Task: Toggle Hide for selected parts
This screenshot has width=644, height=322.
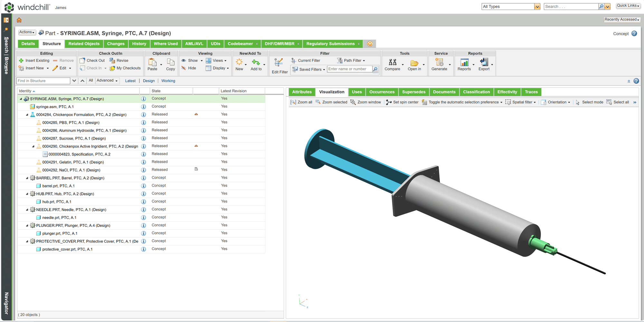Action: tap(189, 68)
